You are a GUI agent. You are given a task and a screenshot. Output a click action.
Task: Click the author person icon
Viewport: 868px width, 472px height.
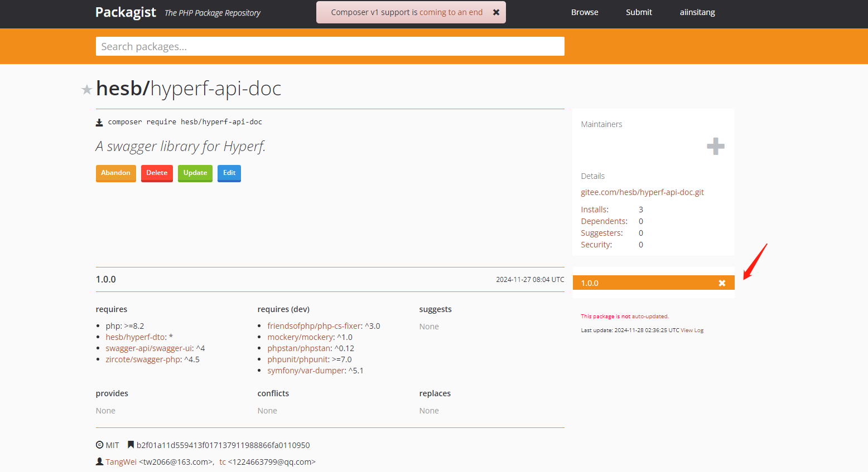pos(100,461)
